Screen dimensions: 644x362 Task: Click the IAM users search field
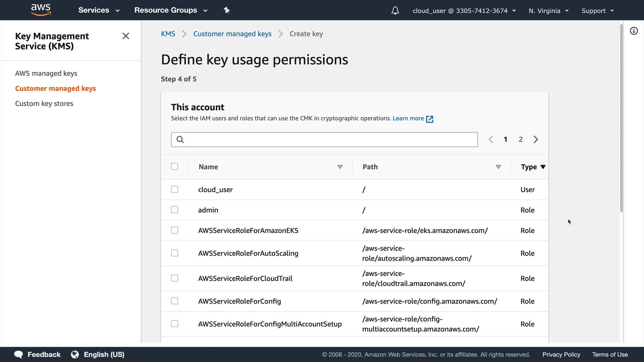[x=324, y=139]
